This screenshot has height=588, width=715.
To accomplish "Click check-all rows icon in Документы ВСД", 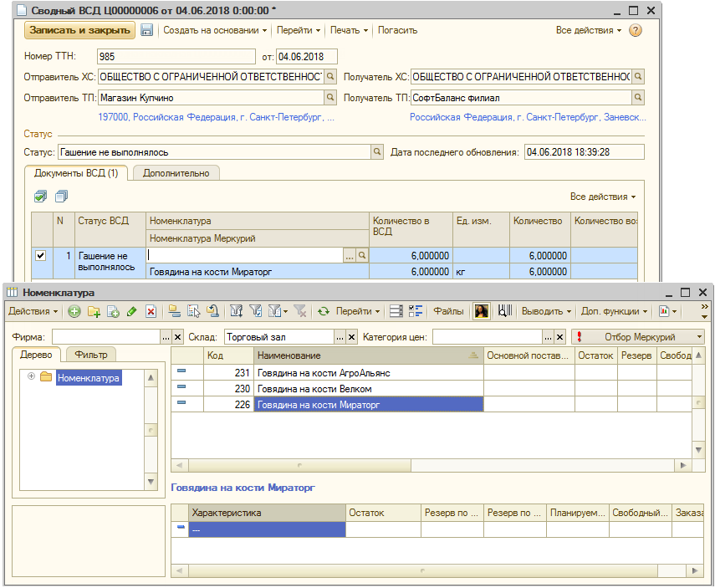I will (x=41, y=197).
